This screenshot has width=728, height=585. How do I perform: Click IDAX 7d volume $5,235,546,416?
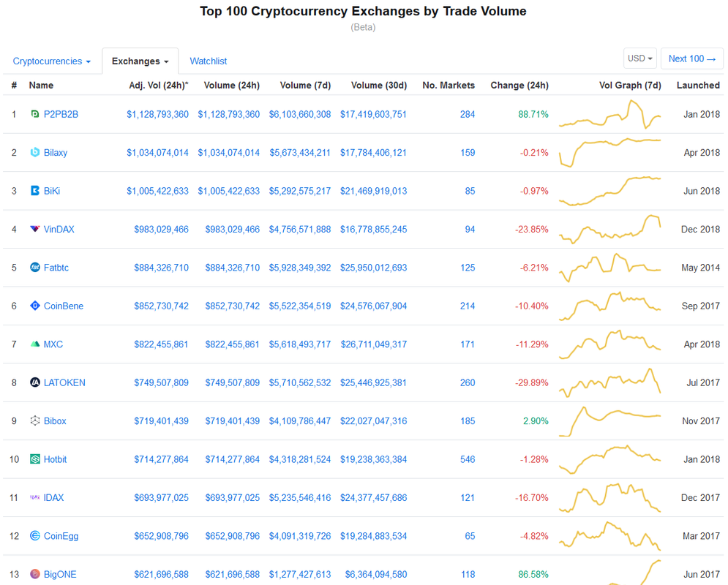[300, 498]
